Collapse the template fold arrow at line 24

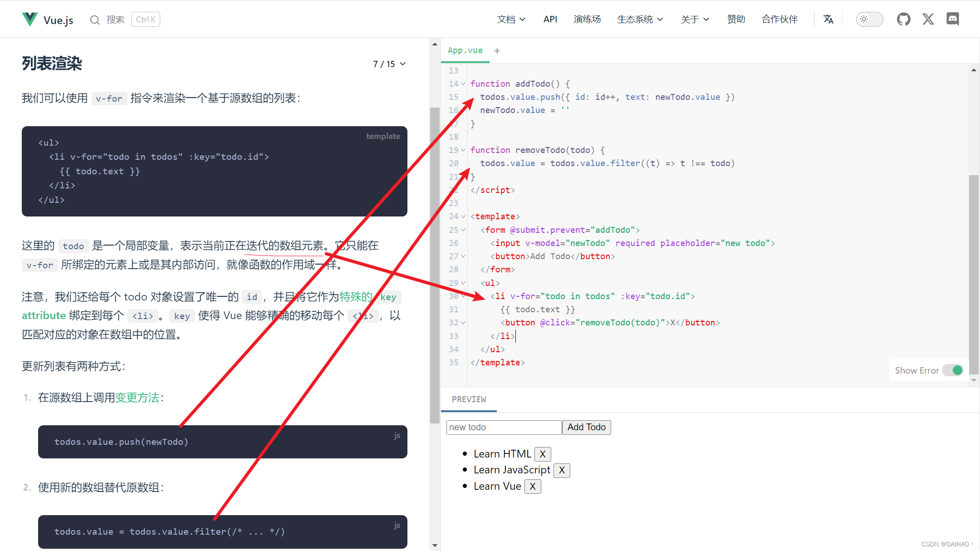tap(463, 216)
